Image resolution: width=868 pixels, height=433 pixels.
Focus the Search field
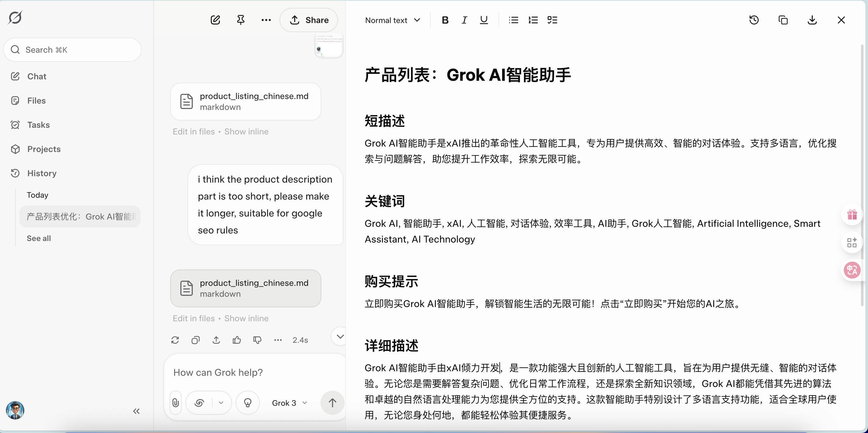click(72, 50)
